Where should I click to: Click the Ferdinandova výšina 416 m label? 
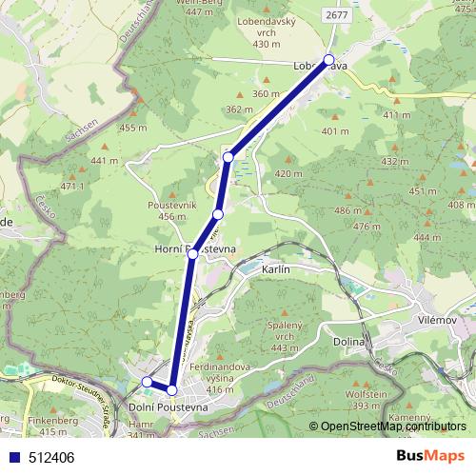[x=220, y=378]
